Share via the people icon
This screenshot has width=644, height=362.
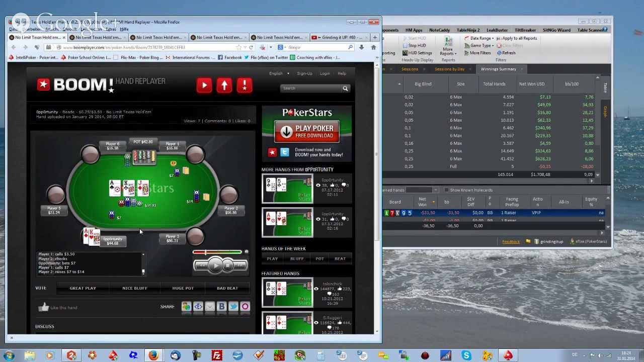[186, 306]
